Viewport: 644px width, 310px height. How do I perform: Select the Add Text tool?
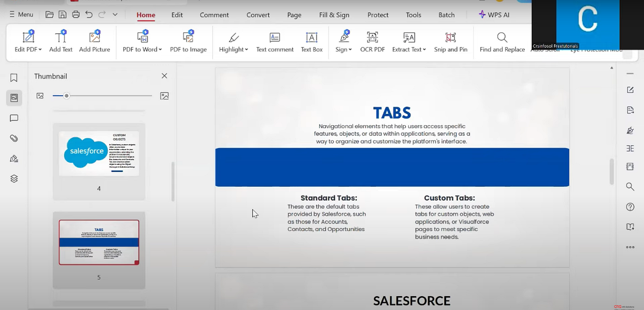click(x=61, y=41)
